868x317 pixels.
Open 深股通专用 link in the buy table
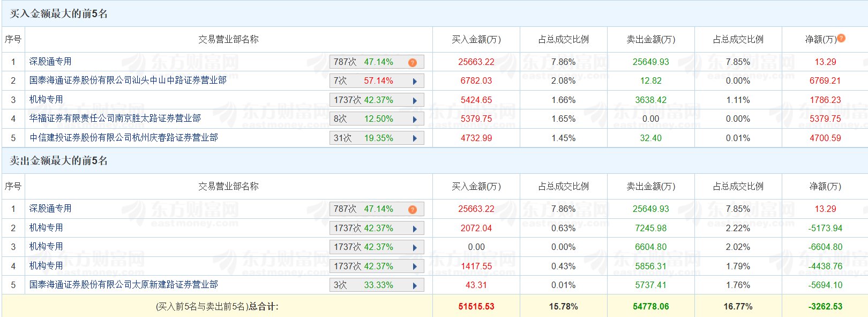50,62
